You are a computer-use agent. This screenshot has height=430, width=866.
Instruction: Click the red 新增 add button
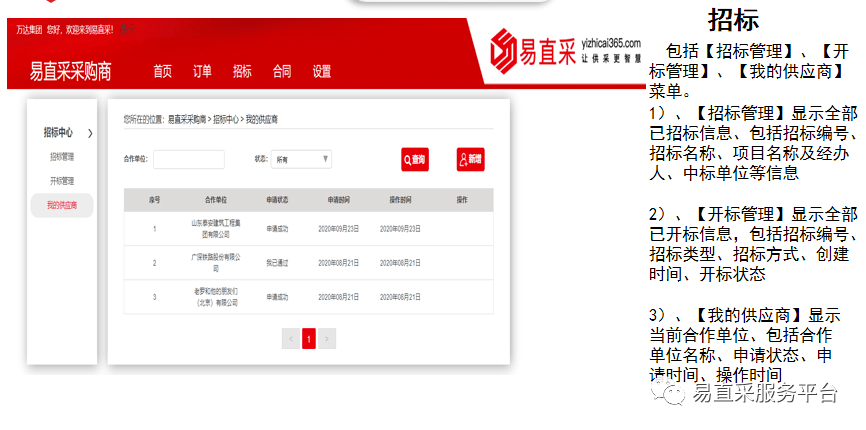(471, 160)
